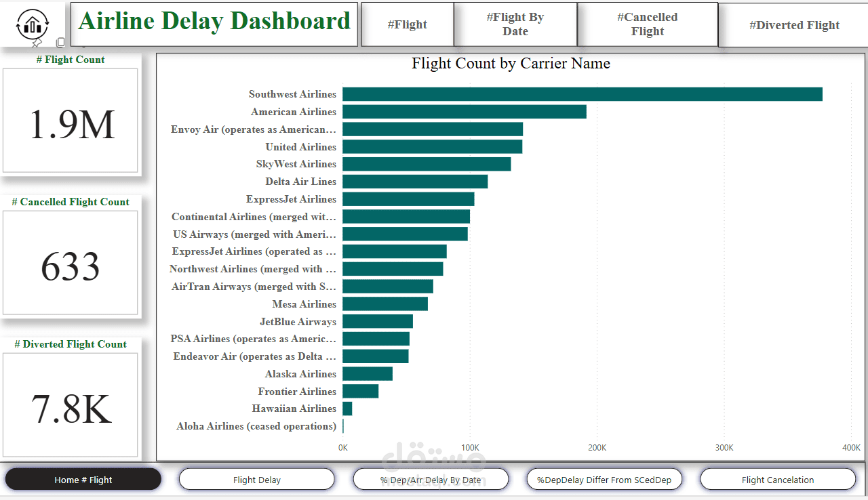Screen dimensions: 868x500
Task: Click the 100K x-axis tick label
Action: pos(471,448)
